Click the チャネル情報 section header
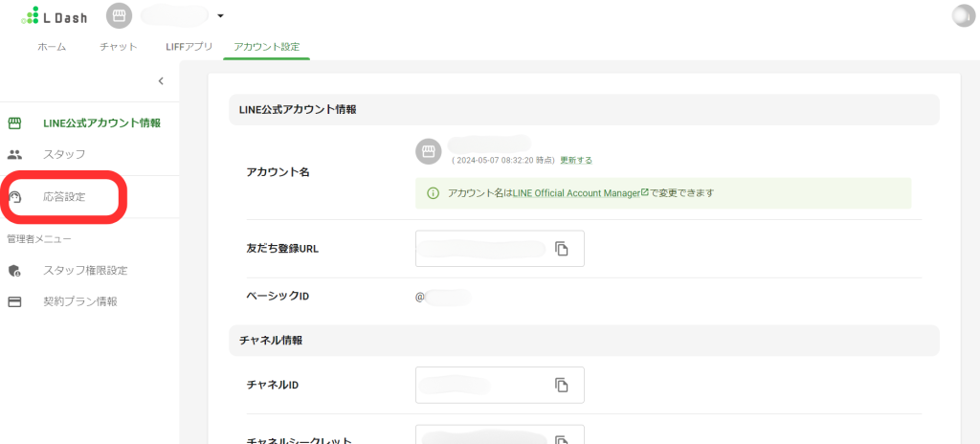The height and width of the screenshot is (444, 980). pyautogui.click(x=585, y=341)
